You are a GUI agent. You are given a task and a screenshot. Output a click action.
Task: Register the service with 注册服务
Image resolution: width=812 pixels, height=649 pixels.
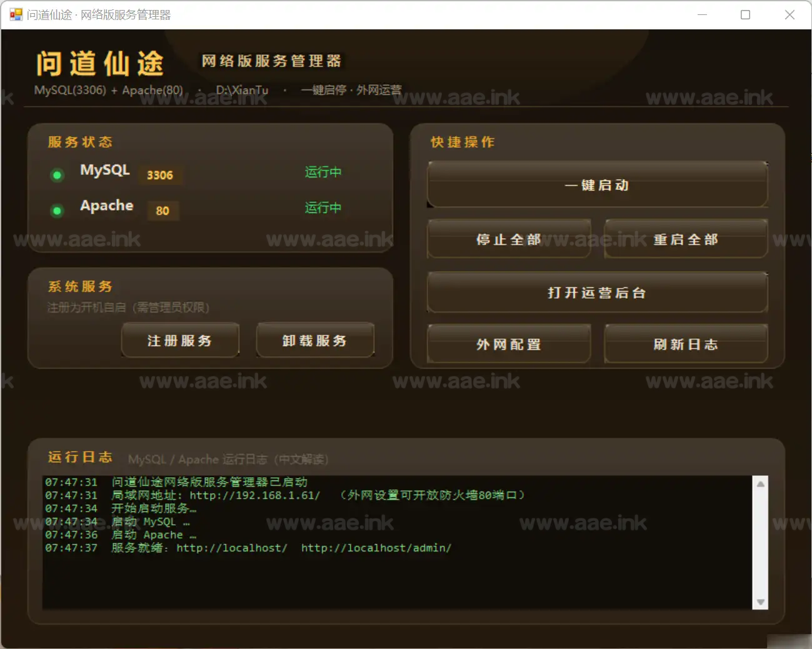[x=180, y=340]
